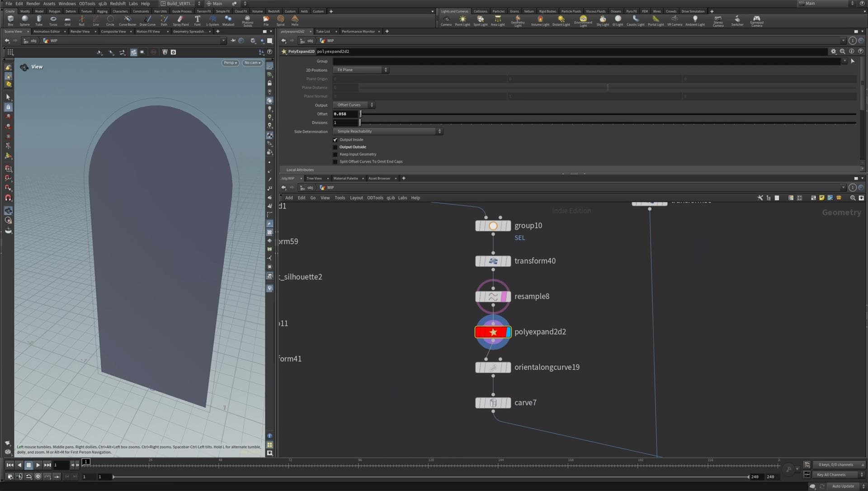868x491 pixels.
Task: Click the Key All Channels button
Action: pyautogui.click(x=835, y=475)
